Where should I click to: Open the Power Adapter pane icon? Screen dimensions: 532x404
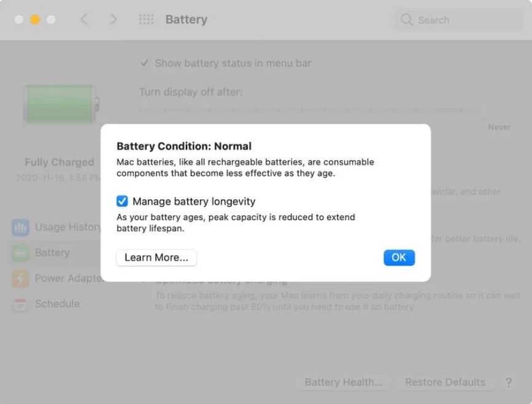pos(20,278)
